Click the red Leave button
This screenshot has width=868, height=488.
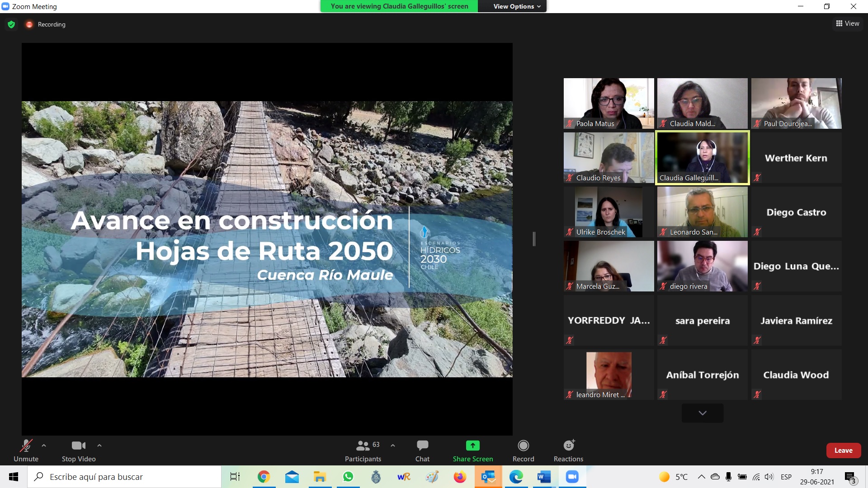(x=843, y=450)
